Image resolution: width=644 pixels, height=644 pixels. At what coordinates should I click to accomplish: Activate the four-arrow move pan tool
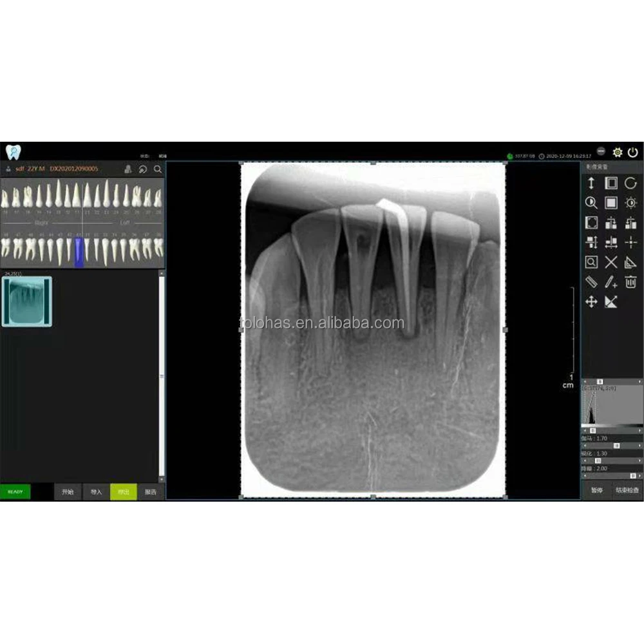(x=591, y=302)
